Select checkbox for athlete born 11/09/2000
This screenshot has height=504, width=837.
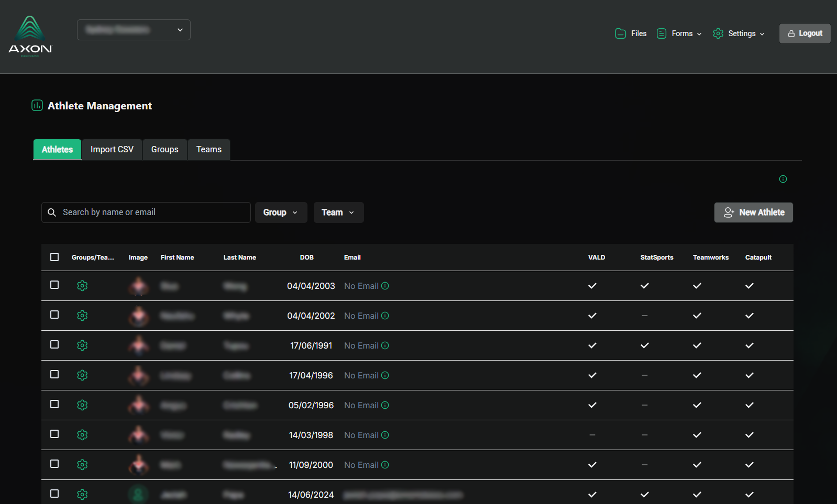[54, 464]
